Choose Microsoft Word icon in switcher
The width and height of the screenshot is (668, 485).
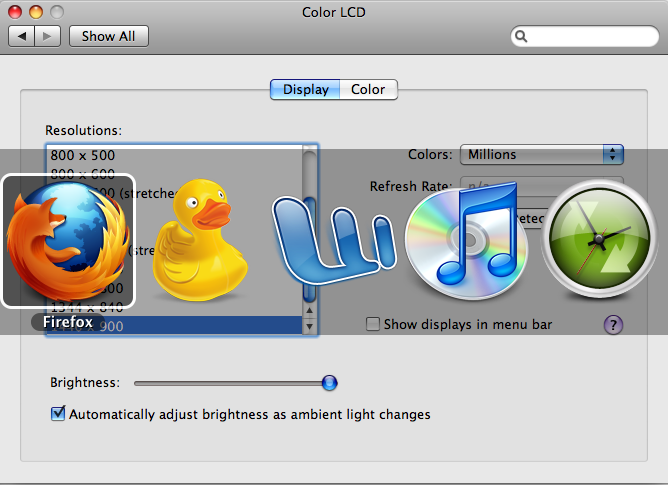coord(334,241)
